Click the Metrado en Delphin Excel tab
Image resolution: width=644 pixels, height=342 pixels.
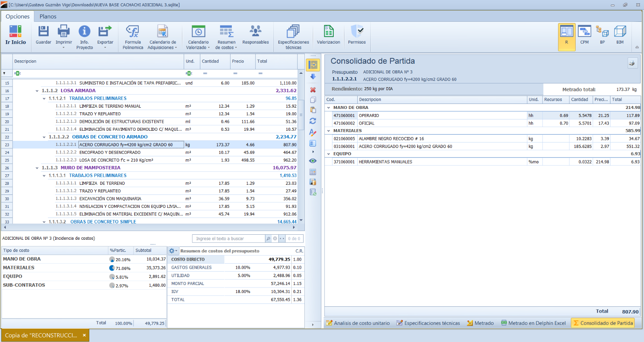click(x=533, y=323)
